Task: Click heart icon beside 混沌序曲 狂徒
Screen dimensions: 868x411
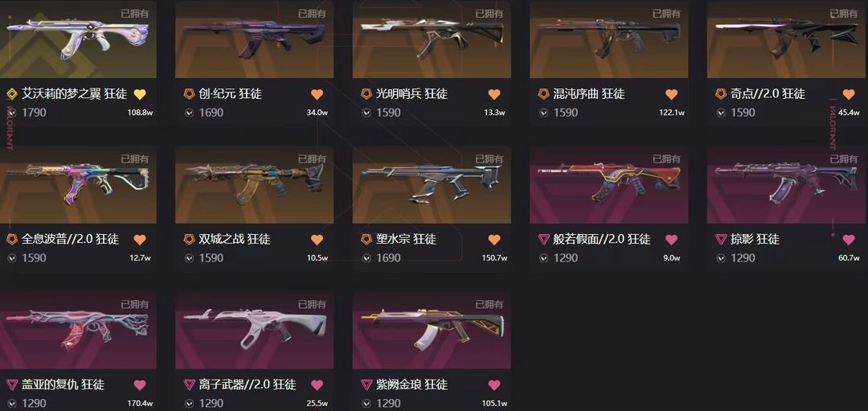Action: 671,94
